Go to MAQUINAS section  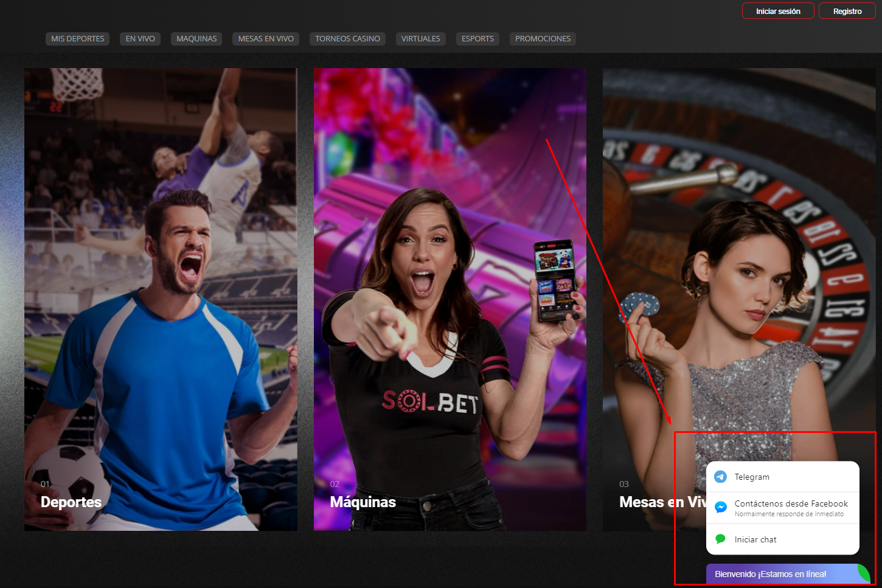196,39
